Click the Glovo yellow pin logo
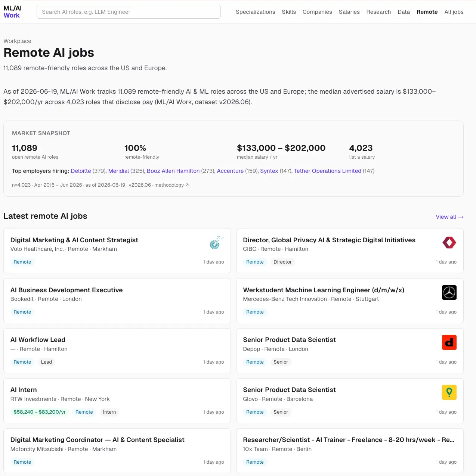Screen dimensions: 476x476 (449, 392)
